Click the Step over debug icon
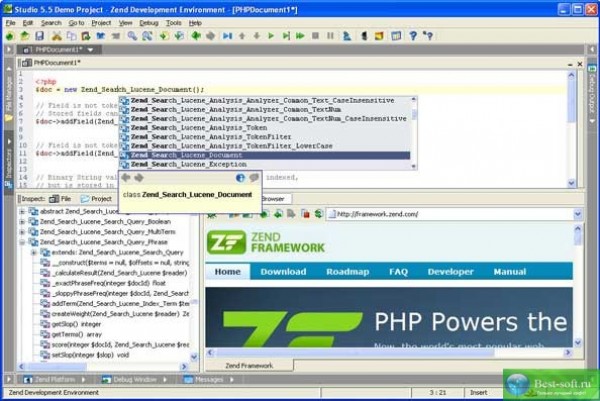The width and height of the screenshot is (600, 401). (x=285, y=36)
